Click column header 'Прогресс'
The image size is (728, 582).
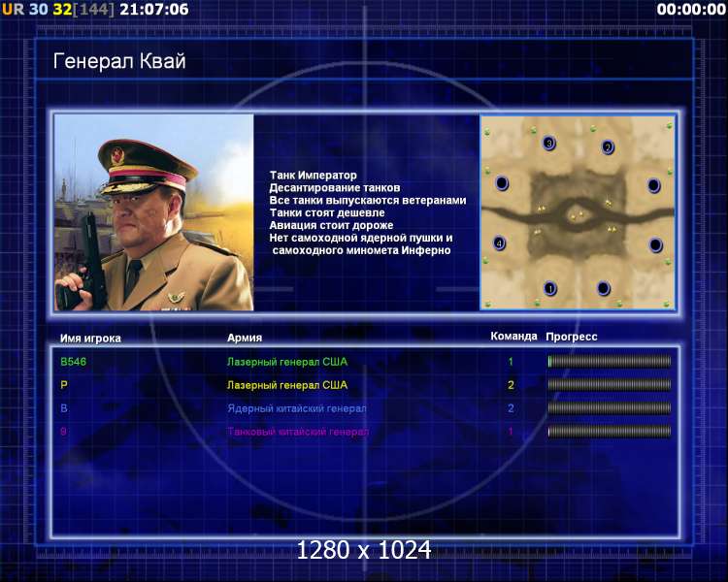(572, 337)
